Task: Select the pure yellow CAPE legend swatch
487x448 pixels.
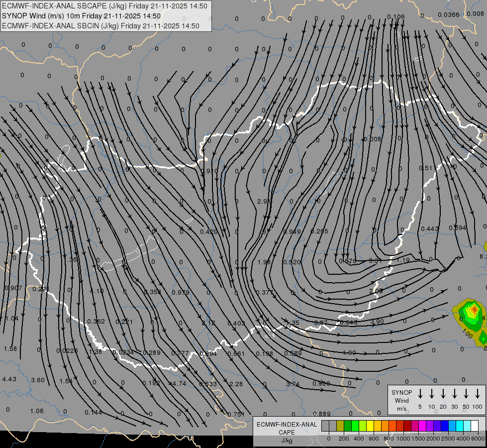Action: pyautogui.click(x=370, y=426)
